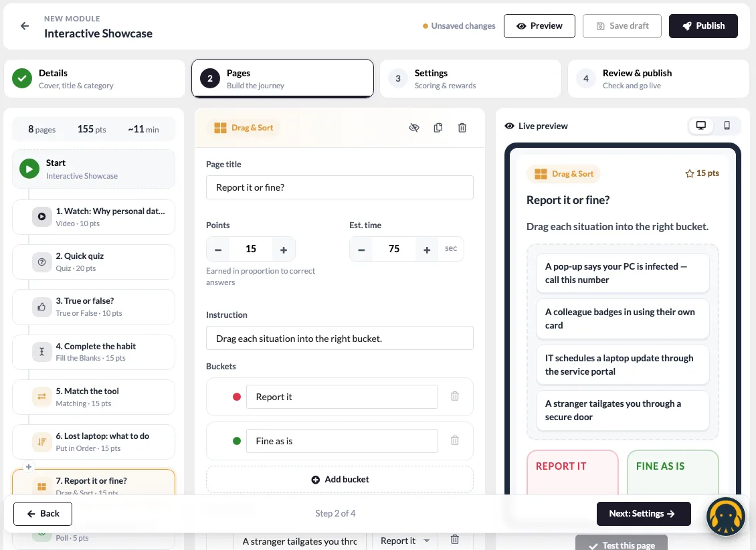Click the Unsaved changes status text

pos(463,26)
